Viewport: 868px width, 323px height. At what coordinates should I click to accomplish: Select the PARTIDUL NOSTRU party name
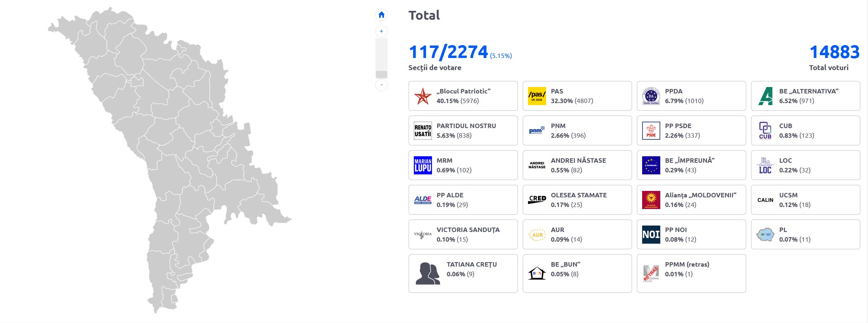(466, 126)
